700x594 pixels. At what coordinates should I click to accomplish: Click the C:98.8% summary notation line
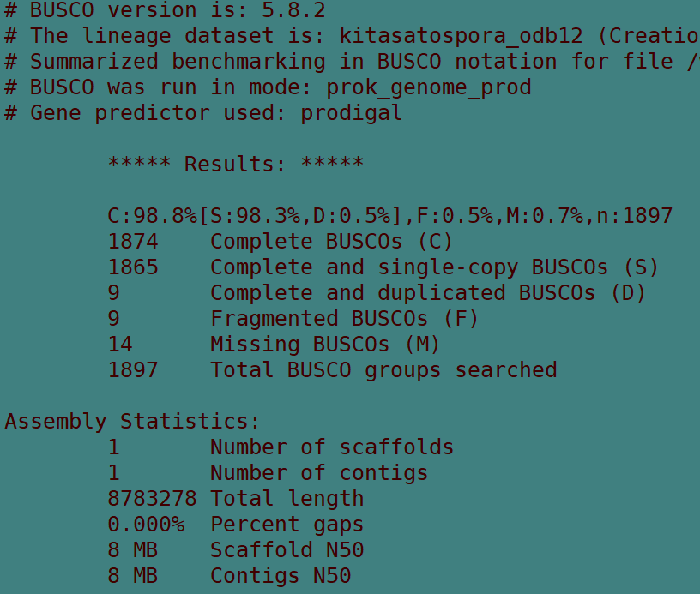389,216
